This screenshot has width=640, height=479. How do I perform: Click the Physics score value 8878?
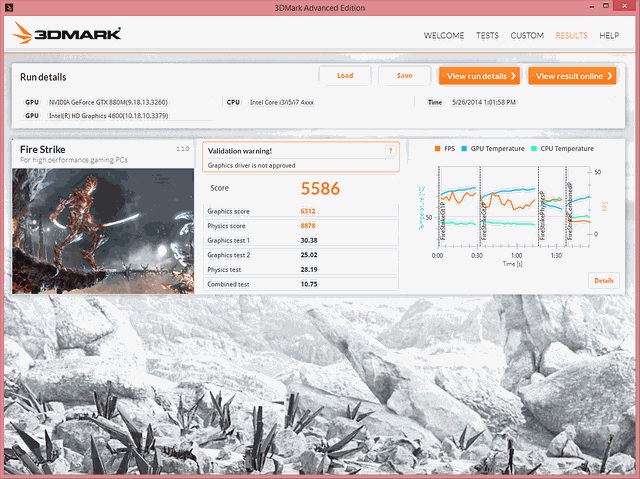(x=308, y=226)
